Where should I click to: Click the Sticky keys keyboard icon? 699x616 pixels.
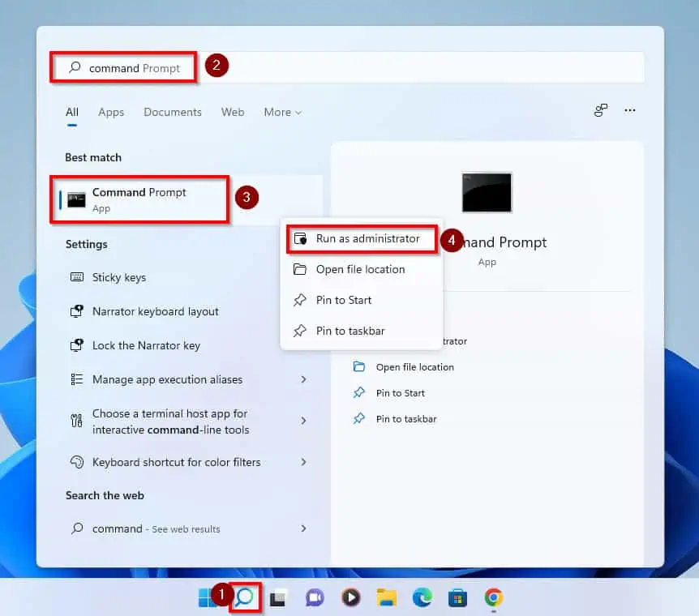pyautogui.click(x=77, y=277)
